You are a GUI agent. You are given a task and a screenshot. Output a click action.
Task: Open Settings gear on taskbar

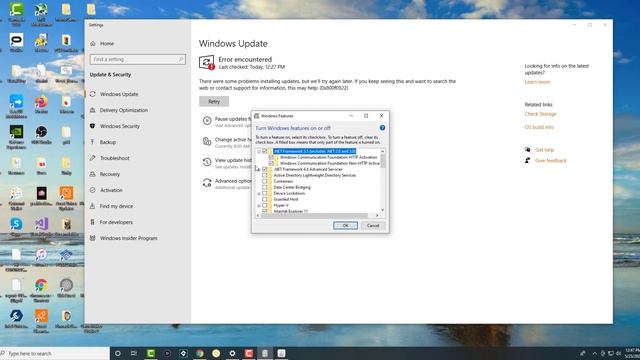pyautogui.click(x=232, y=353)
